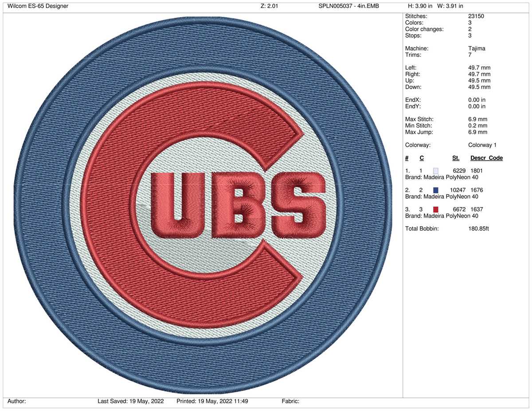Screen dimensions: 532x411
Task: Click the min stitch value '0.2 mm'
Action: (477, 126)
